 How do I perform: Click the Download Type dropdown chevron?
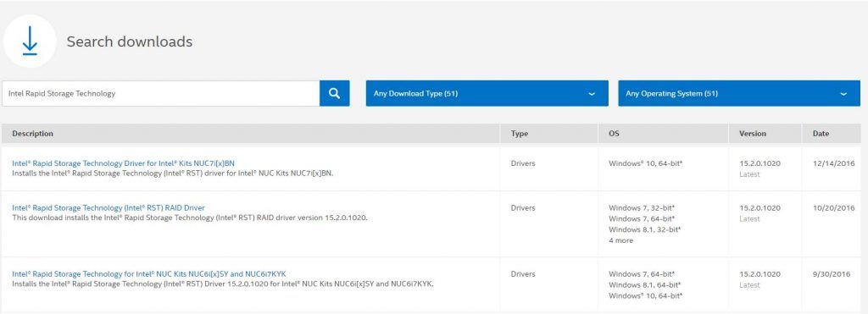(592, 94)
